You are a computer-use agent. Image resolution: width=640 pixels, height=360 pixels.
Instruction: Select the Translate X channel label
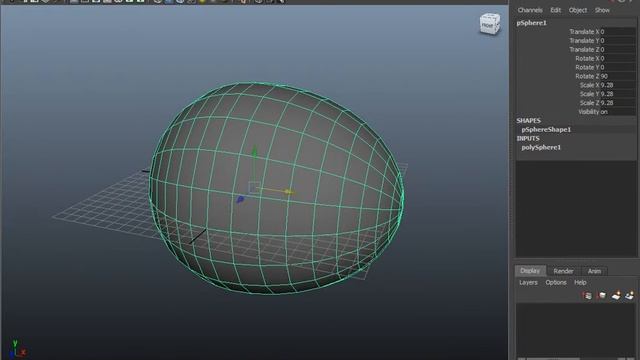[584, 32]
